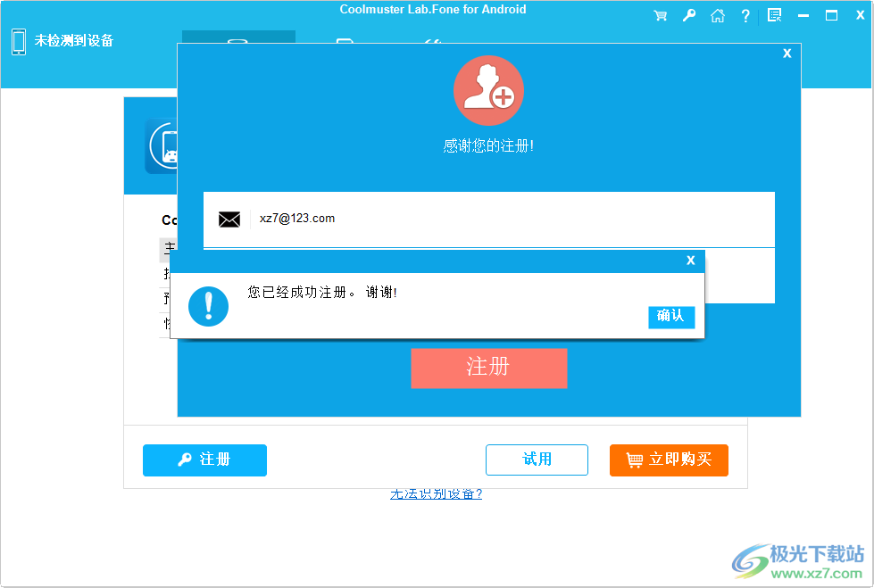Open the shopping cart in the title bar
This screenshot has height=588, width=874.
point(661,15)
